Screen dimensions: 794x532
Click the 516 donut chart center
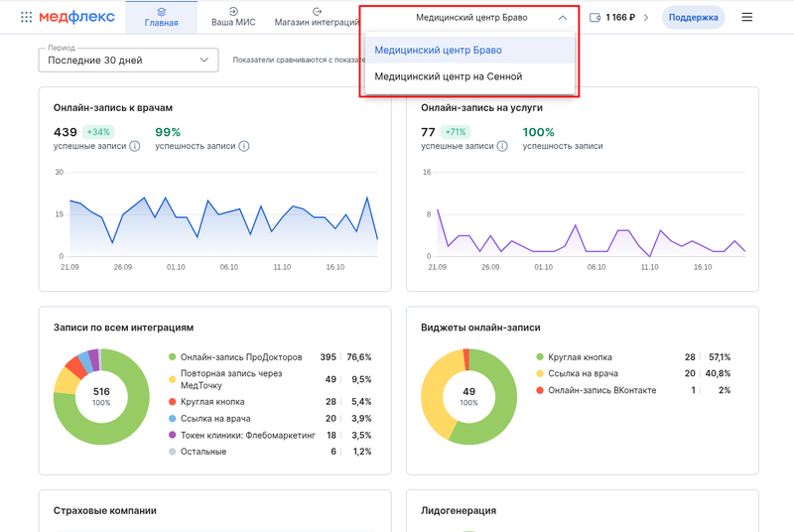[x=101, y=396]
